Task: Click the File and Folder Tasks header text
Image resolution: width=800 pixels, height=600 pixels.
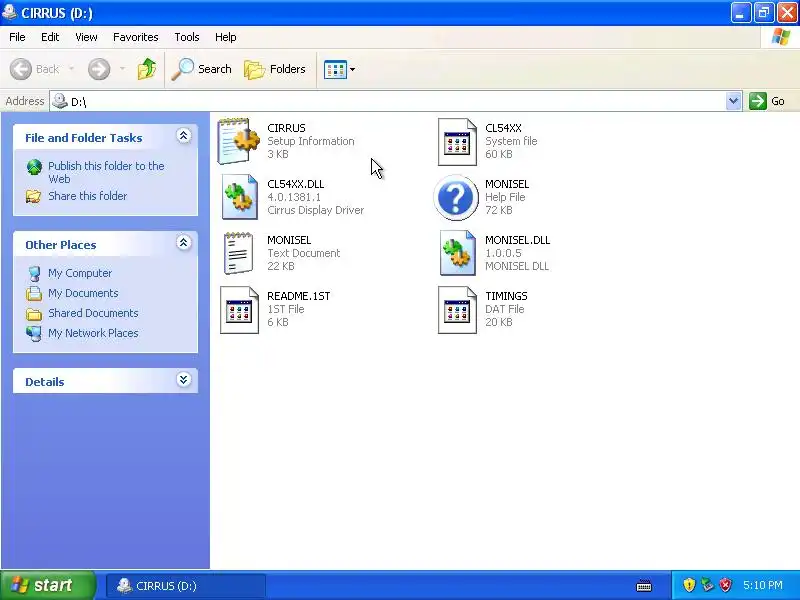Action: pos(84,138)
